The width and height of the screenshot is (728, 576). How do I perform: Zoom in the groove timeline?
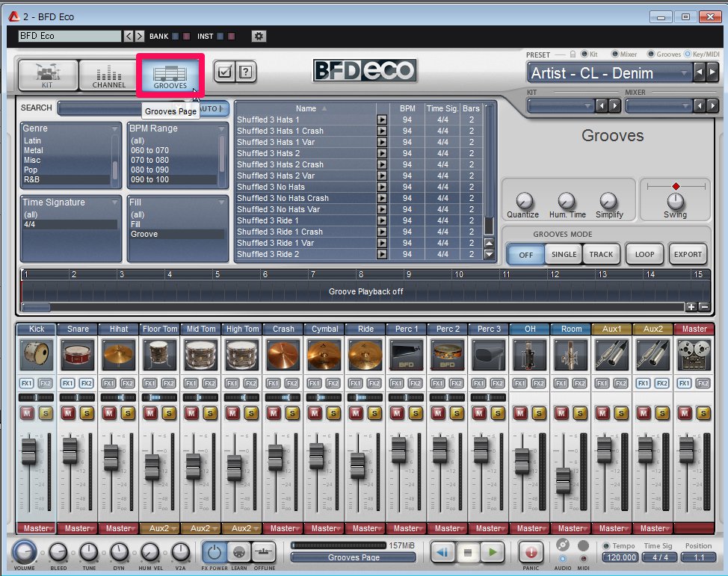pos(691,307)
